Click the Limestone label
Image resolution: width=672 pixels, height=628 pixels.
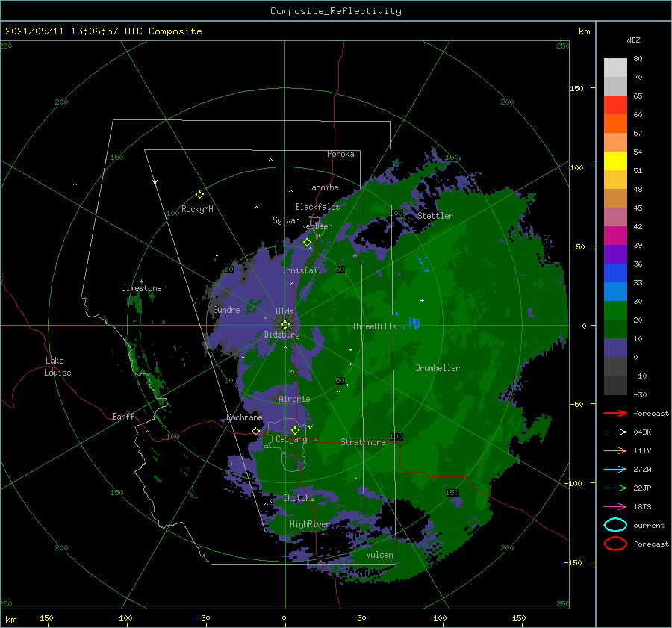tap(141, 288)
